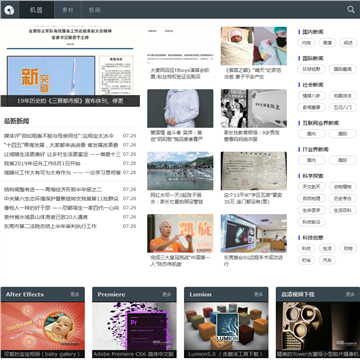The height and width of the screenshot is (360, 360).
Task: Open the 中央第六生态环境保护督察组 news link
Action: pyautogui.click(x=61, y=198)
